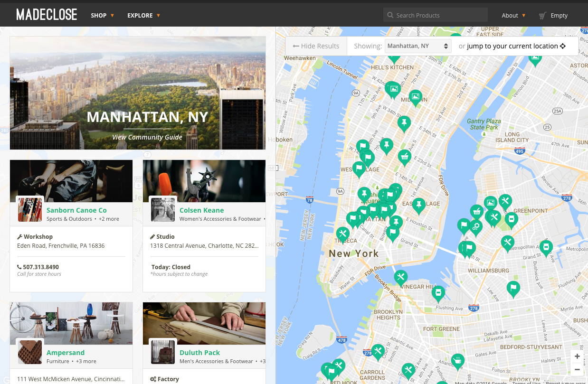The width and height of the screenshot is (588, 384).
Task: Open the shopping cart showing Empty
Action: [553, 15]
